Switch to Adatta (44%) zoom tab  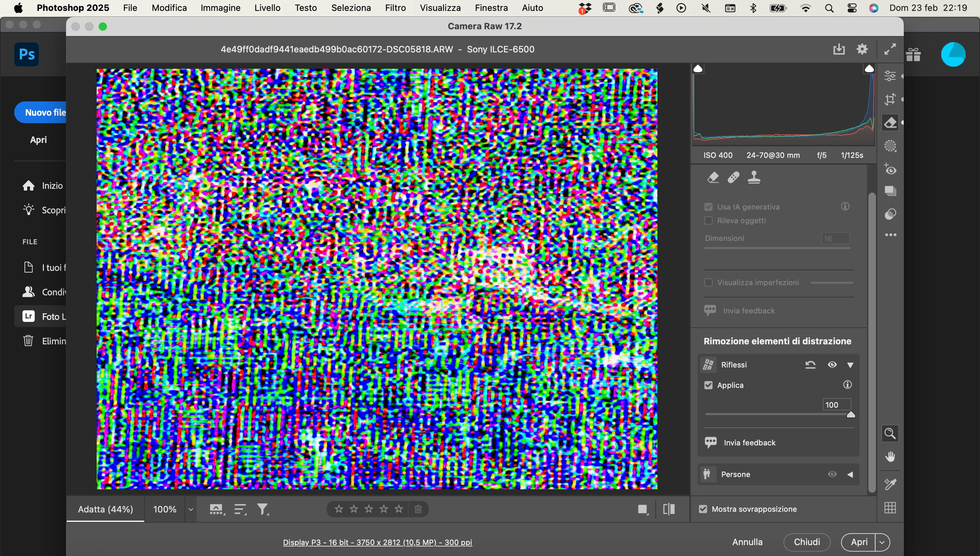click(x=105, y=509)
